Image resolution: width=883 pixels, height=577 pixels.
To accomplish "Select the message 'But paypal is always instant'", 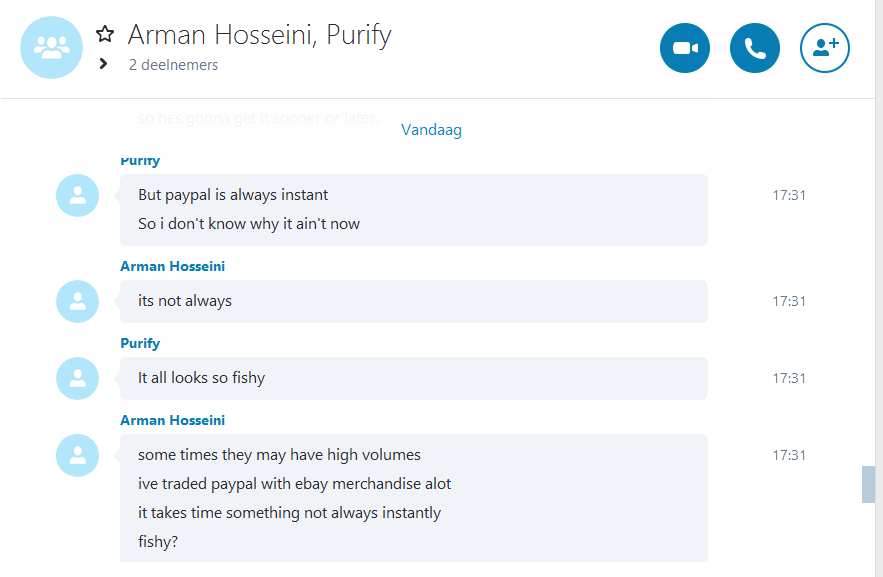I will point(233,195).
